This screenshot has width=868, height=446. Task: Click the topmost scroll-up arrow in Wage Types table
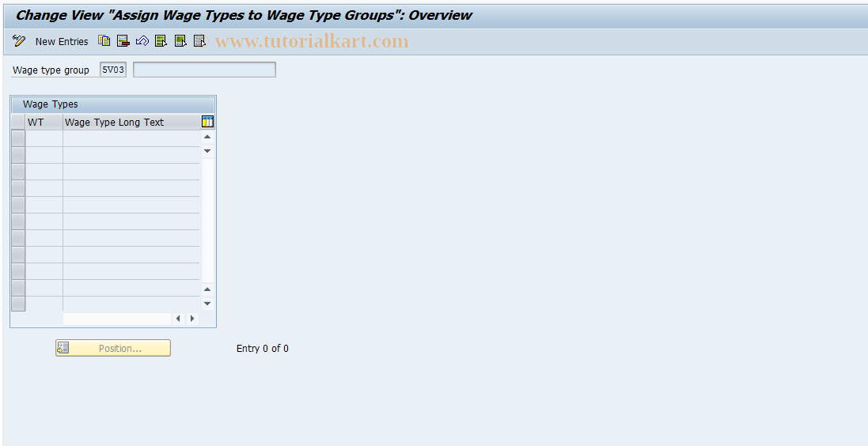207,137
